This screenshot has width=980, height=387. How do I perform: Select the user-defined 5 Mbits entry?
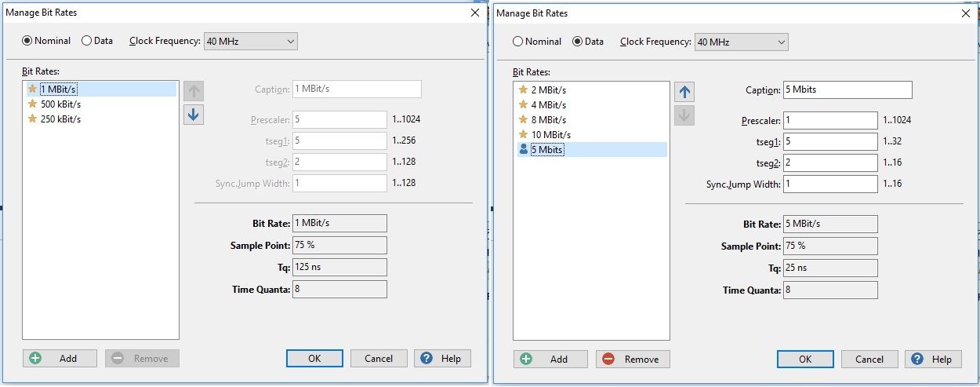(590, 149)
